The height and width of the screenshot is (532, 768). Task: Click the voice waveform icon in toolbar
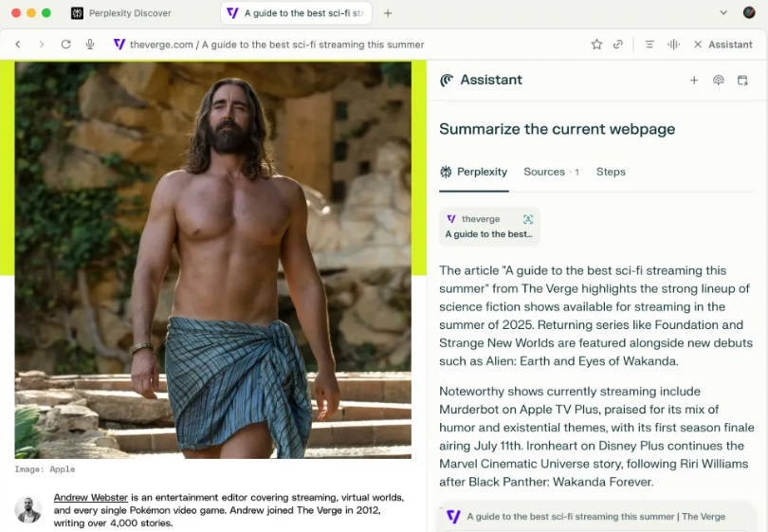674,45
